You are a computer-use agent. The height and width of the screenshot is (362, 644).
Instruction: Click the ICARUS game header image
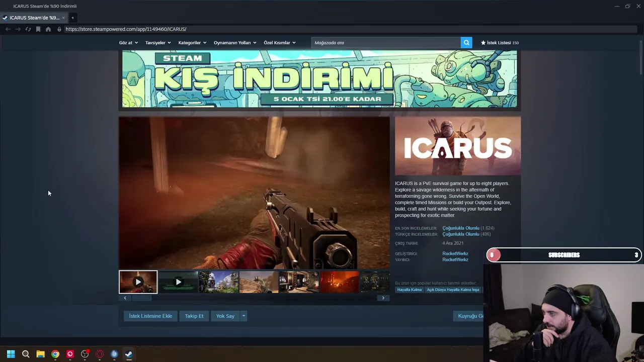tap(458, 146)
